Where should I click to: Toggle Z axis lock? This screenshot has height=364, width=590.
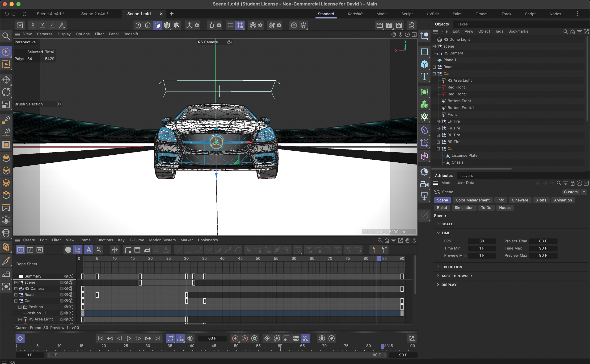pos(52,25)
